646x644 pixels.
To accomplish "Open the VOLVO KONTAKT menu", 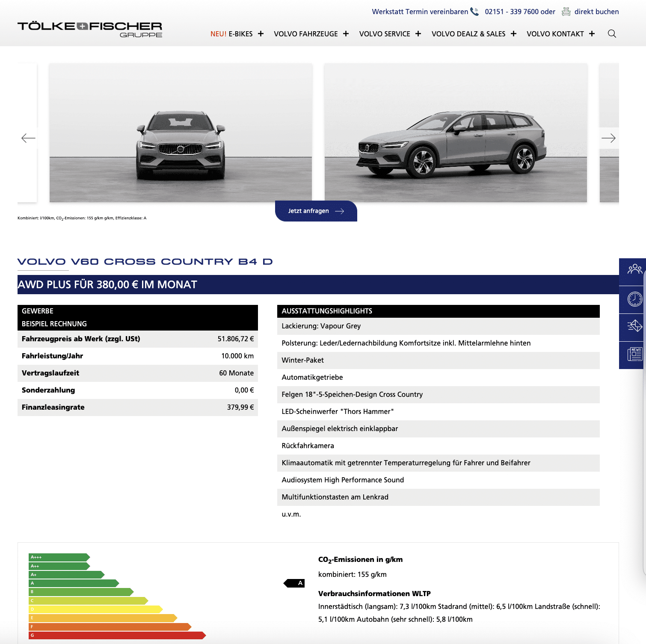I will point(555,34).
